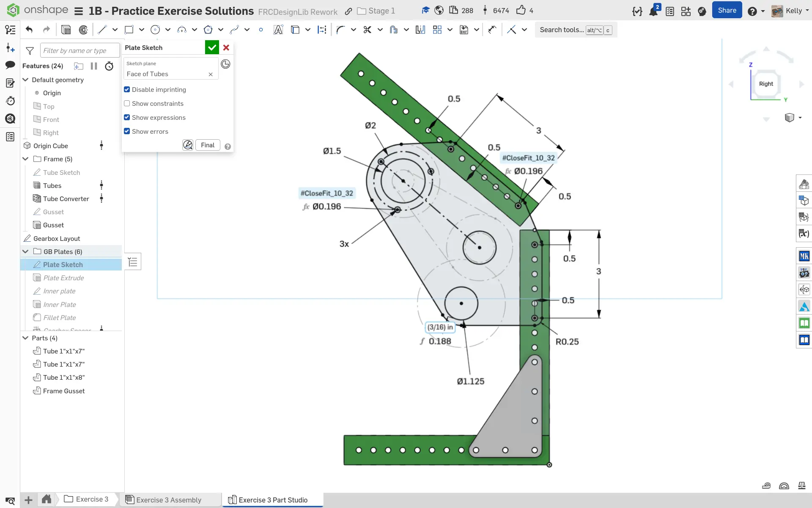This screenshot has height=508, width=812.
Task: Click the blue Share button
Action: [727, 11]
